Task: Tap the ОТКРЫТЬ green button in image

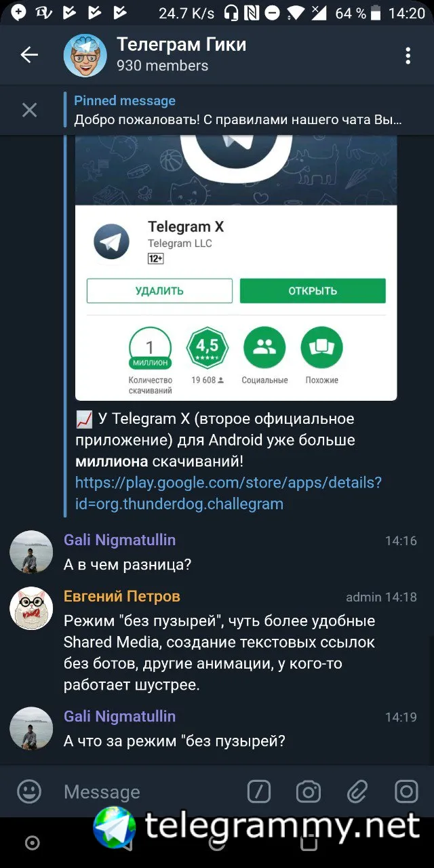Action: pos(313,291)
